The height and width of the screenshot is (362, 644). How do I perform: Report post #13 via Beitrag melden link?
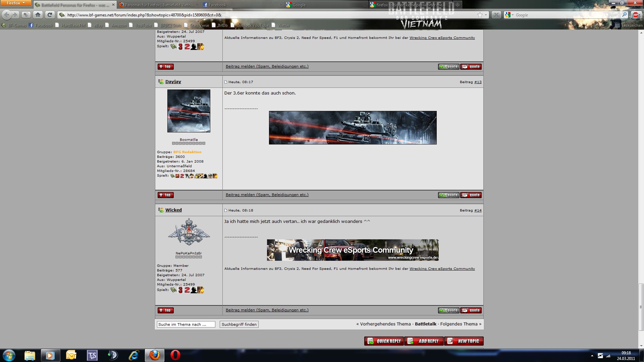pos(267,195)
